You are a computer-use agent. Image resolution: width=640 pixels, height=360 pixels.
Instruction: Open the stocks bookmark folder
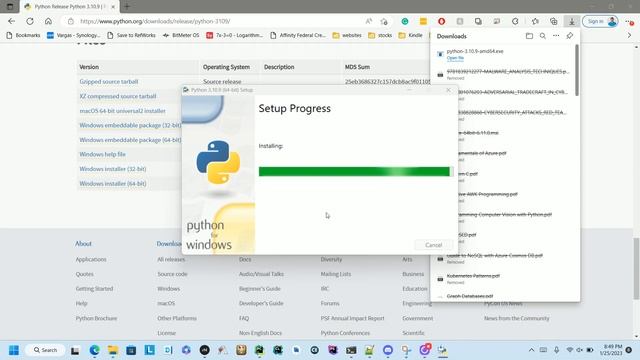point(380,36)
